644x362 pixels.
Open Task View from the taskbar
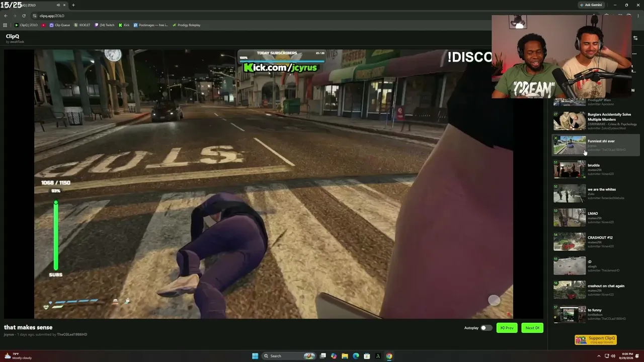click(323, 356)
